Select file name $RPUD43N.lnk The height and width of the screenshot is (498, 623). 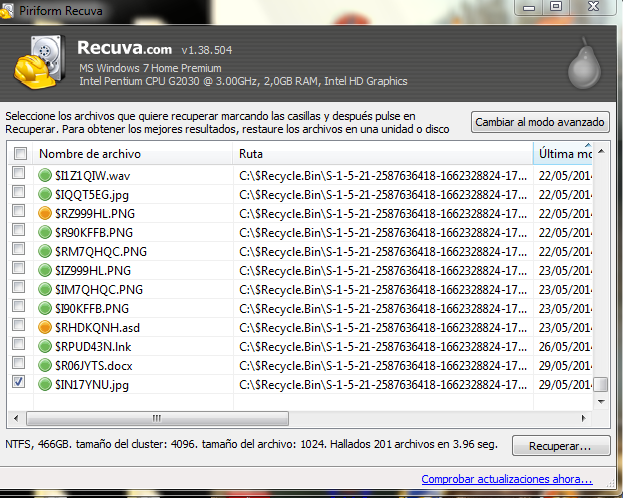point(93,347)
